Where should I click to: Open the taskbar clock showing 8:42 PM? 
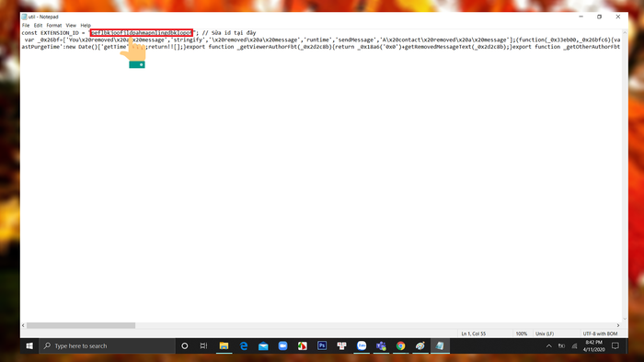click(x=594, y=346)
